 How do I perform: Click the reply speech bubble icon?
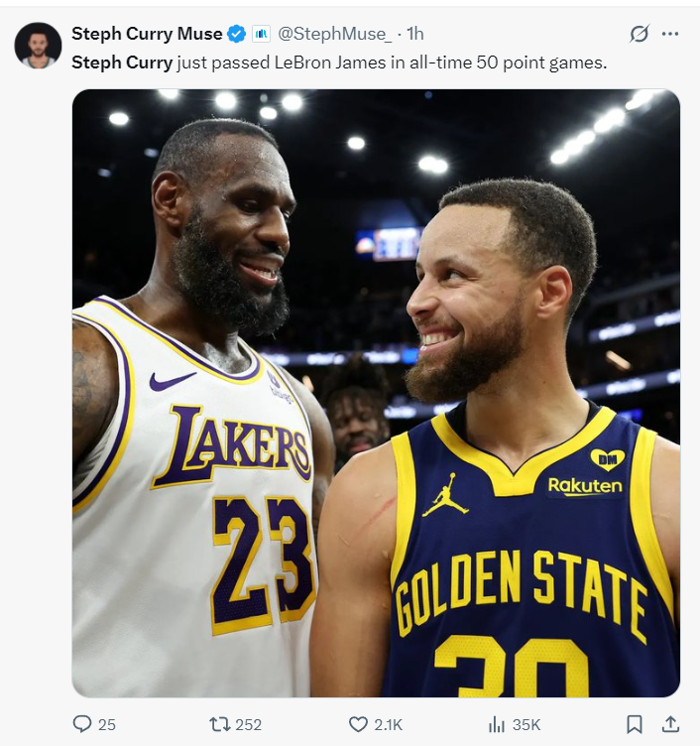click(81, 724)
